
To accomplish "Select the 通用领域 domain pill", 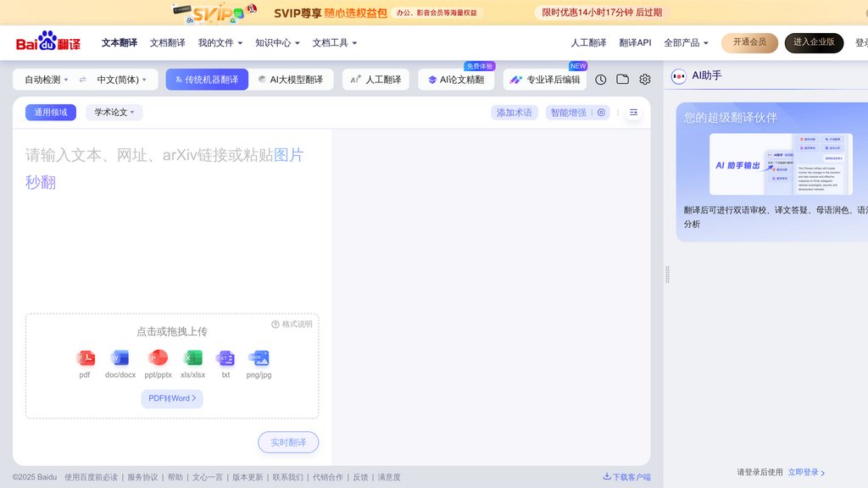I will [x=49, y=111].
